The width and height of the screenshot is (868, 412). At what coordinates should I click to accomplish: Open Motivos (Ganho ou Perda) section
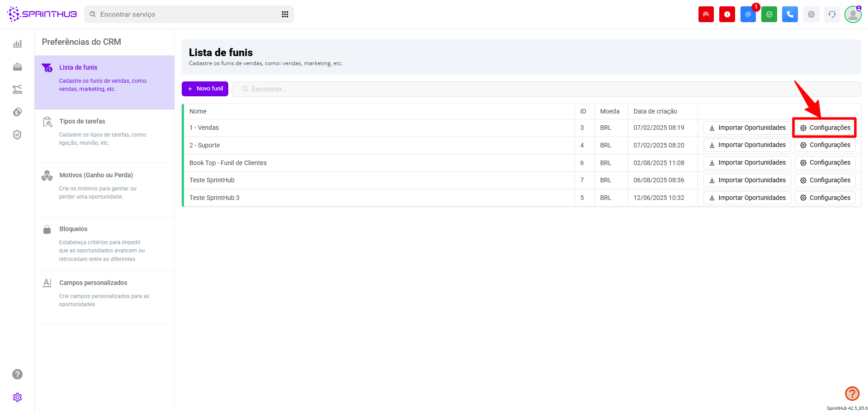[96, 175]
